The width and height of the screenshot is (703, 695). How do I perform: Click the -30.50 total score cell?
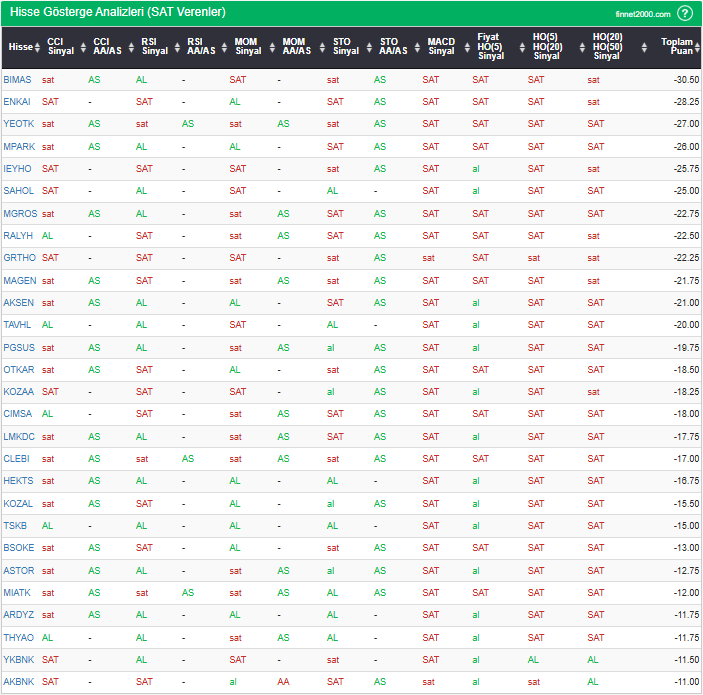pyautogui.click(x=685, y=79)
